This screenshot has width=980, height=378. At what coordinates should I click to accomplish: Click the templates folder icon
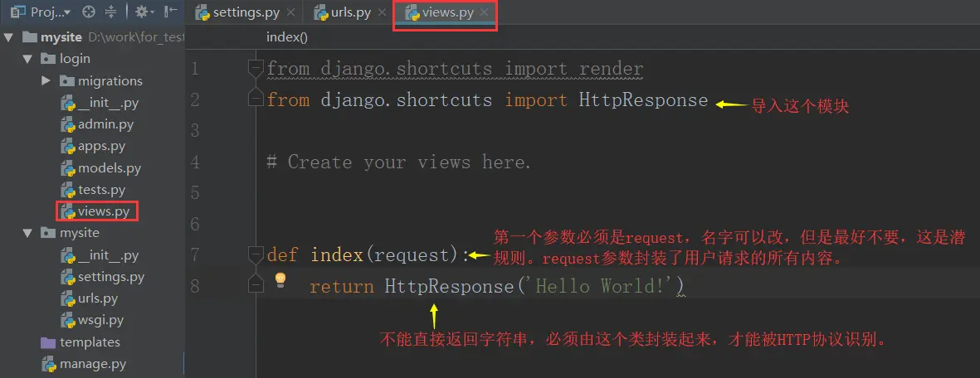coord(48,342)
